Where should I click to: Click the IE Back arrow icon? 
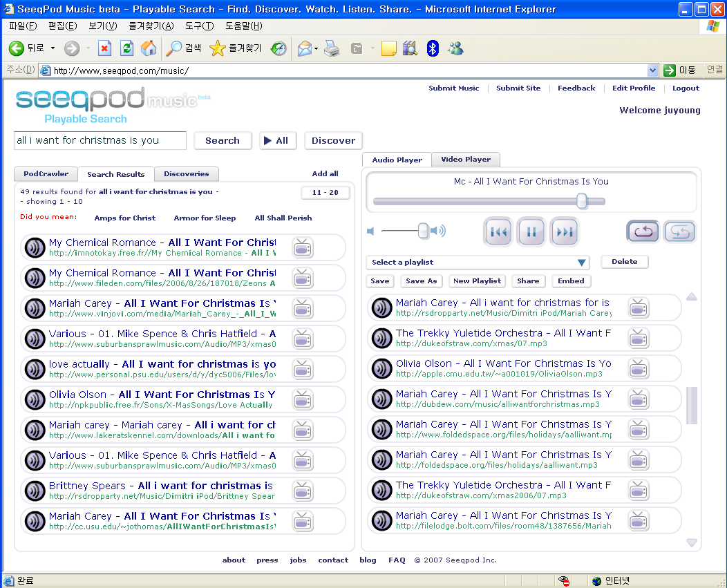tap(17, 48)
